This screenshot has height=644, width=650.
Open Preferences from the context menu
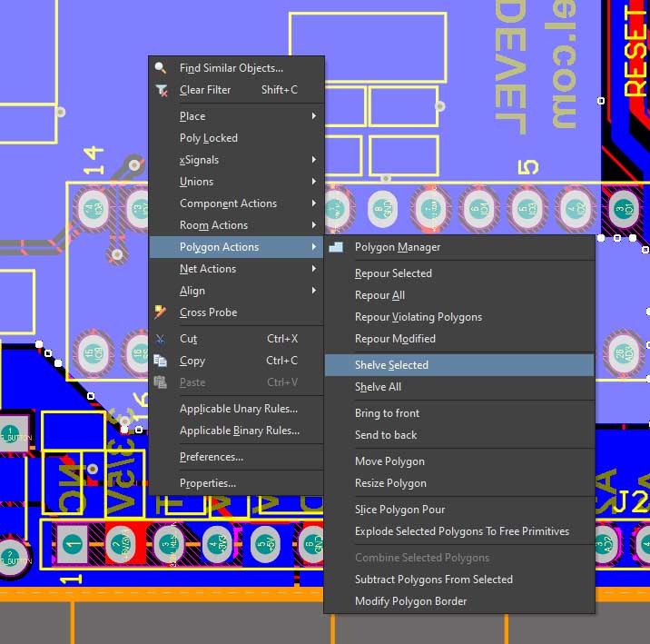(x=212, y=457)
